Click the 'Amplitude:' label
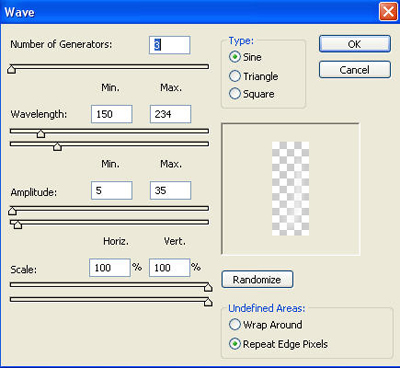The width and height of the screenshot is (400, 368). point(34,192)
